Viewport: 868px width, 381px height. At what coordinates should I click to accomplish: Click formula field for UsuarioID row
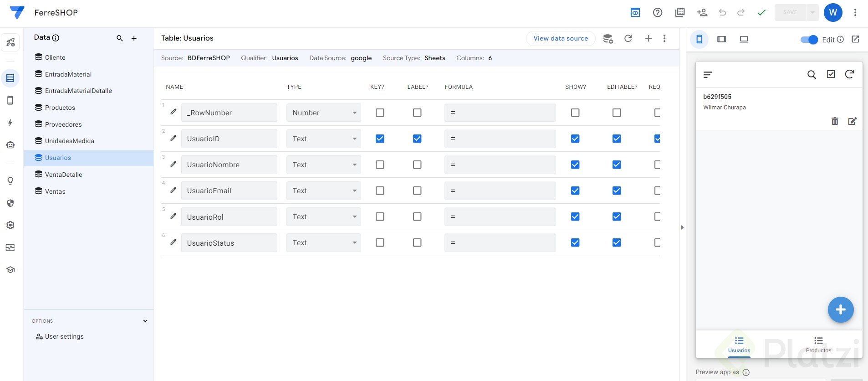500,139
